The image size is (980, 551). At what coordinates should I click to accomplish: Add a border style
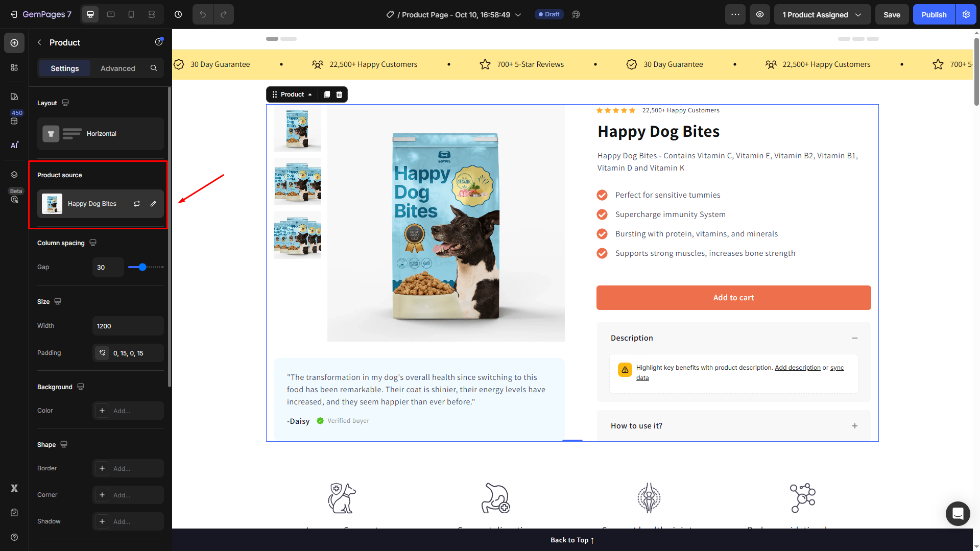[x=128, y=468]
